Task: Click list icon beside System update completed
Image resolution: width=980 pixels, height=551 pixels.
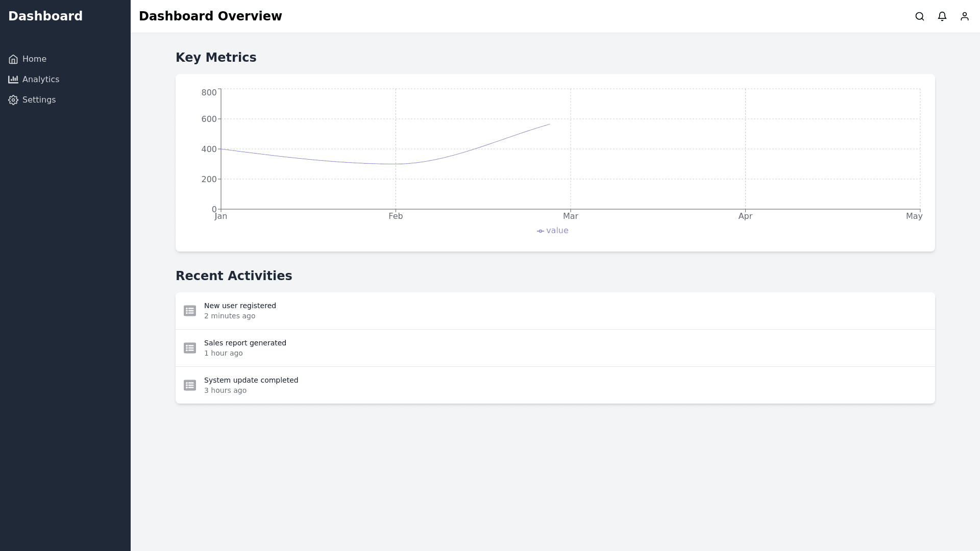Action: pyautogui.click(x=190, y=385)
